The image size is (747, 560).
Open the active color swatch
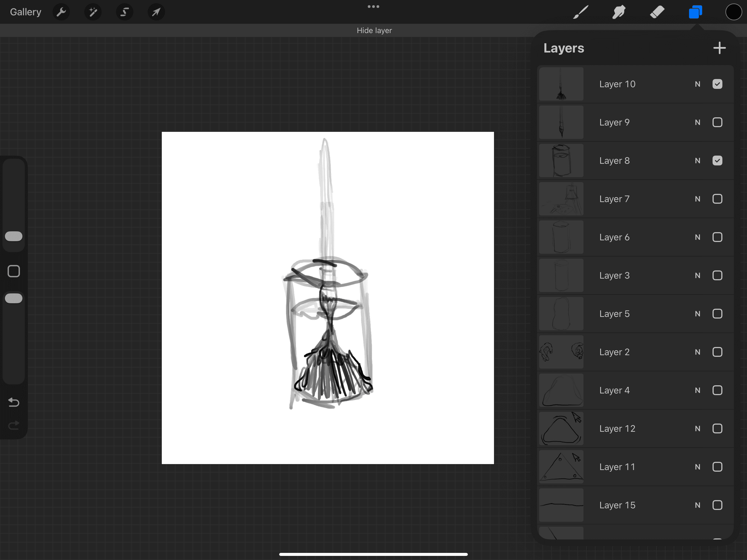tap(733, 12)
